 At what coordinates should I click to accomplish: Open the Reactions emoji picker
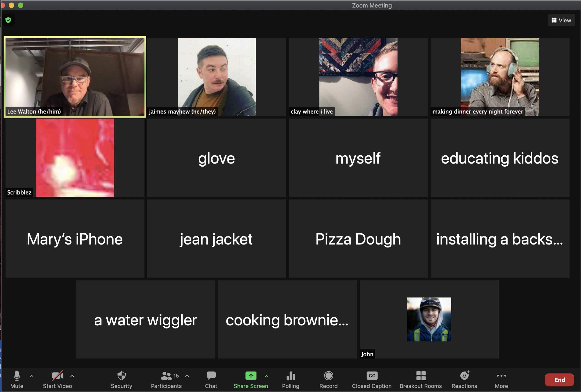click(x=464, y=379)
